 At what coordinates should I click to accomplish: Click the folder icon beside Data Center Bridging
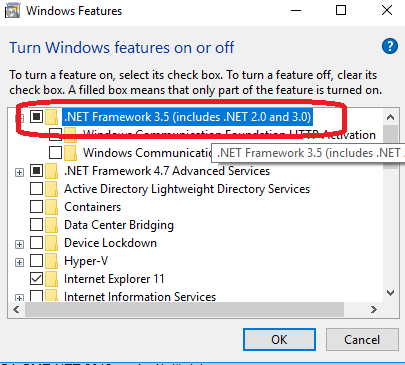tap(51, 225)
